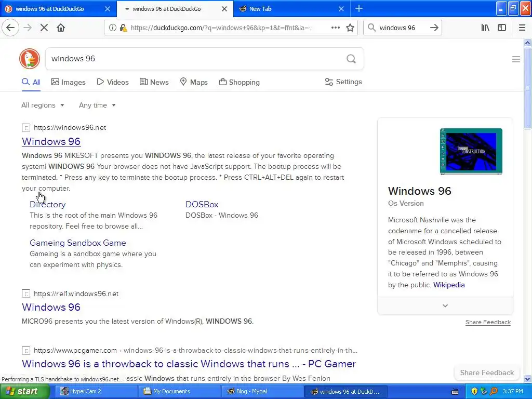Screen dimensions: 532x399
Task: Select the Maps search tab
Action: pos(194,82)
